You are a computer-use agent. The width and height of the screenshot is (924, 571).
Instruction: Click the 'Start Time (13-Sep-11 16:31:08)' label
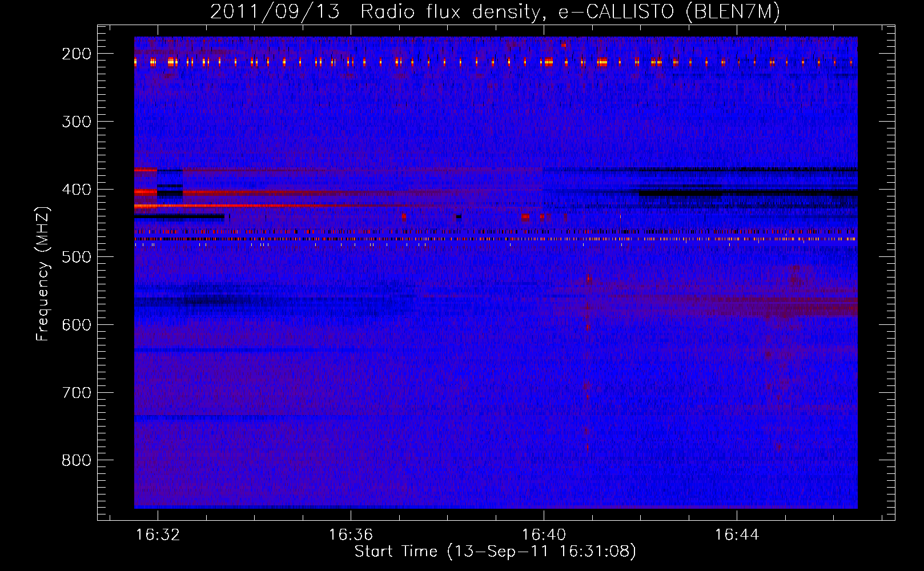pos(495,552)
